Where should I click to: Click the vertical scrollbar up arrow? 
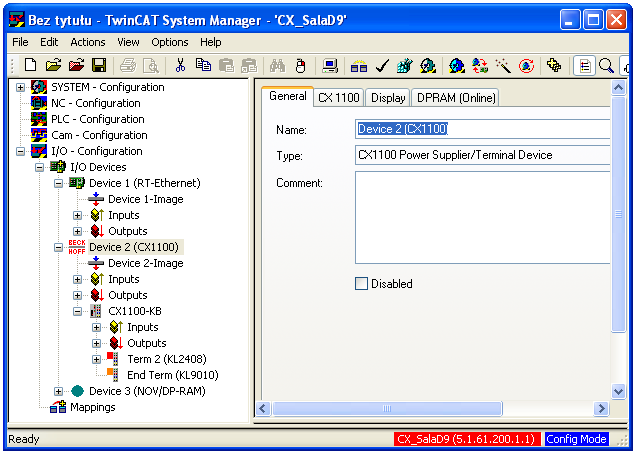(x=618, y=87)
